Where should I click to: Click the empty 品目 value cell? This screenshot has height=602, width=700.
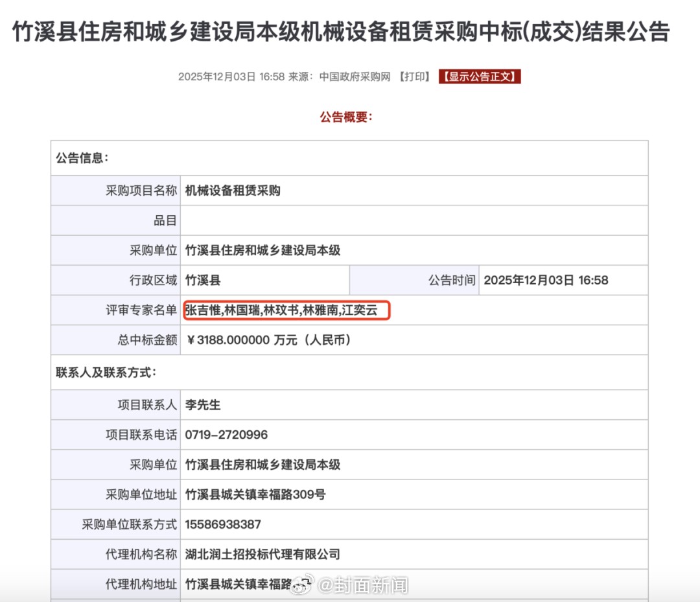[414, 220]
